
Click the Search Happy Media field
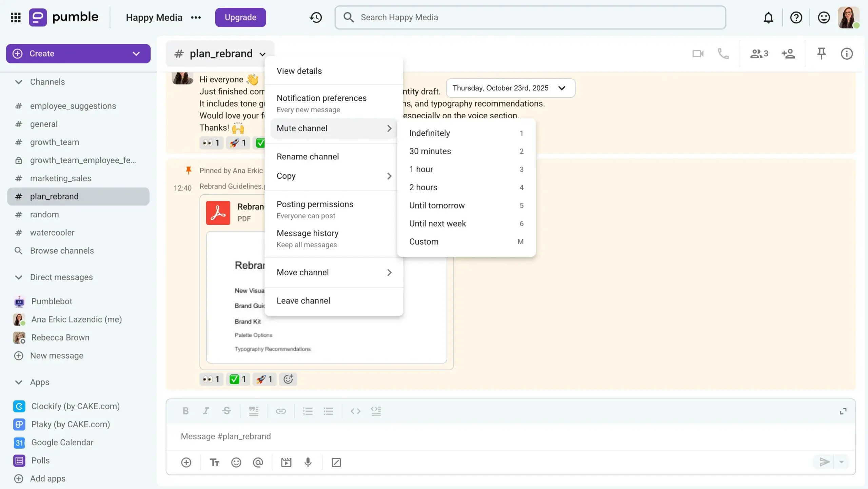point(530,17)
